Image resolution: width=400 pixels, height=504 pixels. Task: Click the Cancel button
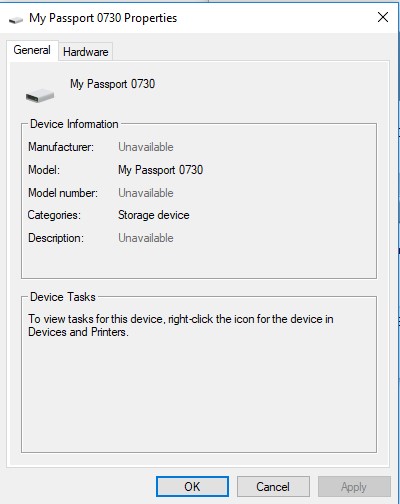pos(273,486)
